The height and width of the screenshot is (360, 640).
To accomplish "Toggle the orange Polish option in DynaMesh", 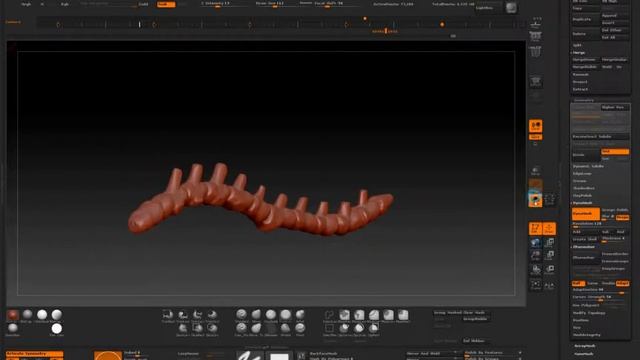I will 622,217.
